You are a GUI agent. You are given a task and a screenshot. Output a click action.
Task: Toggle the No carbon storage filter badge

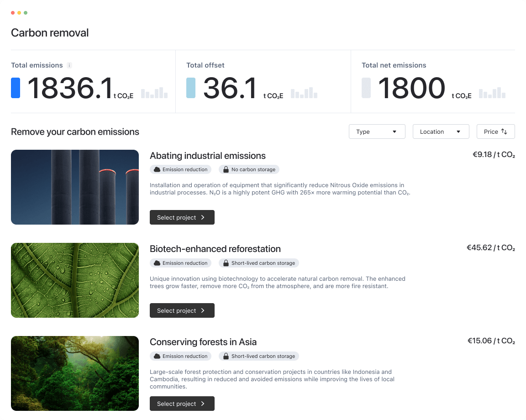[249, 169]
